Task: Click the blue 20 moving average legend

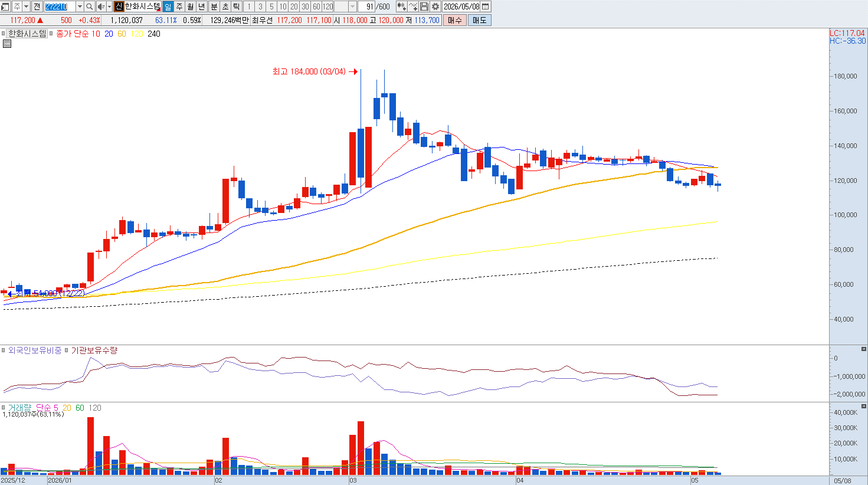Action: pyautogui.click(x=109, y=34)
